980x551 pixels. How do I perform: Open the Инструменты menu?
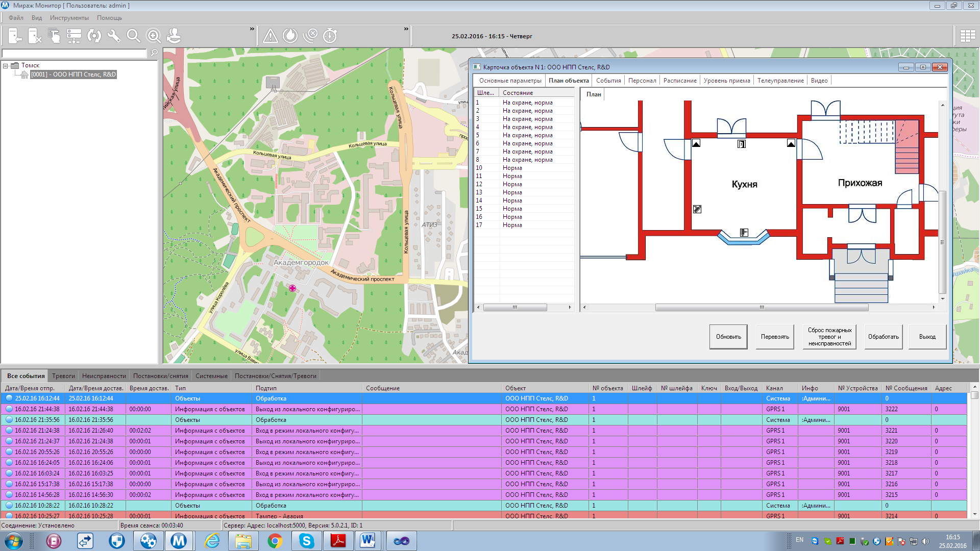click(x=69, y=18)
